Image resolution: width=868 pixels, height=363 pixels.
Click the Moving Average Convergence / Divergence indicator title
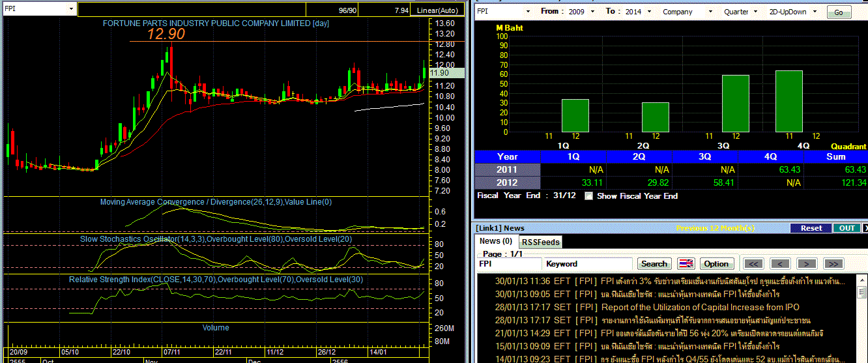[216, 202]
